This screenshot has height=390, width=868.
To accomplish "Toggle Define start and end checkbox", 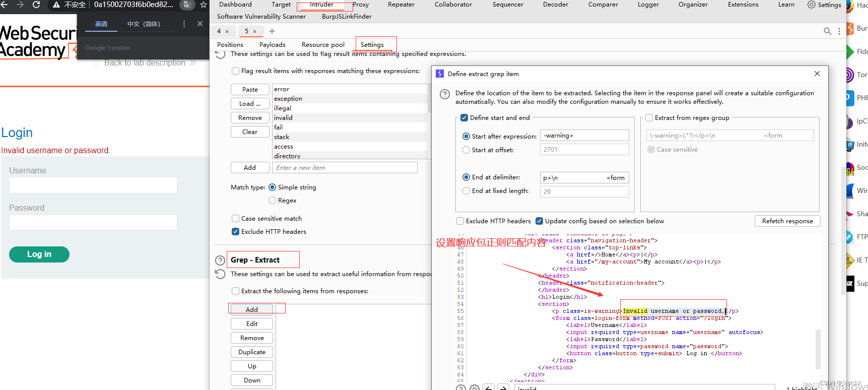I will pos(464,118).
